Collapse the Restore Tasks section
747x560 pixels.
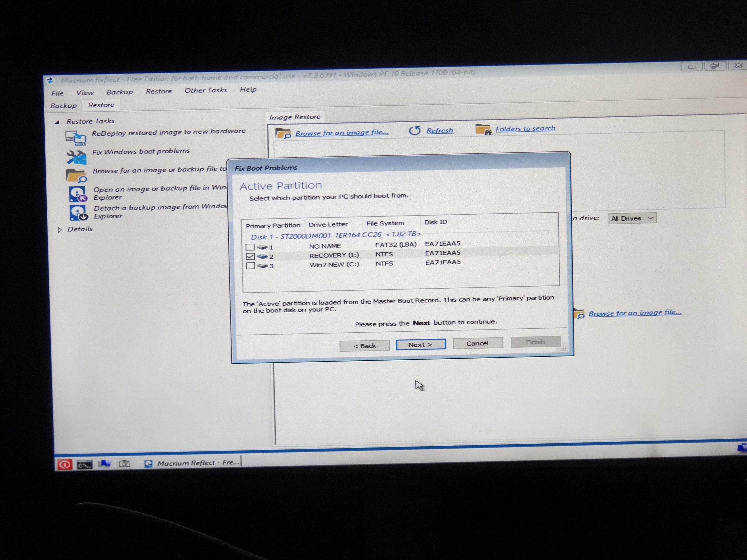[x=57, y=122]
